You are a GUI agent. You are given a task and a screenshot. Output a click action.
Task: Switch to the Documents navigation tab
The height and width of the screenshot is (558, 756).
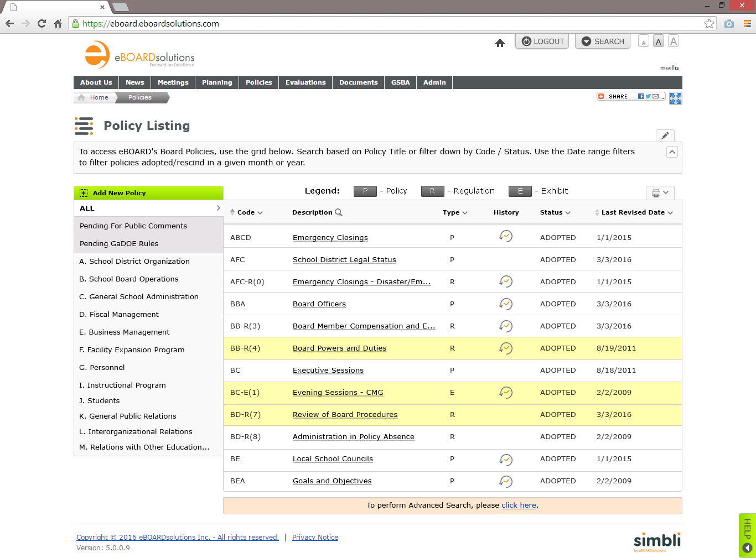point(358,82)
